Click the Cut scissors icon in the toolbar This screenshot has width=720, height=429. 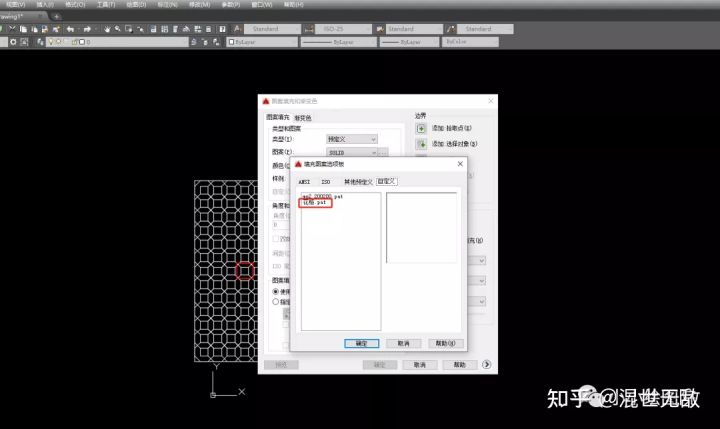(x=12, y=29)
